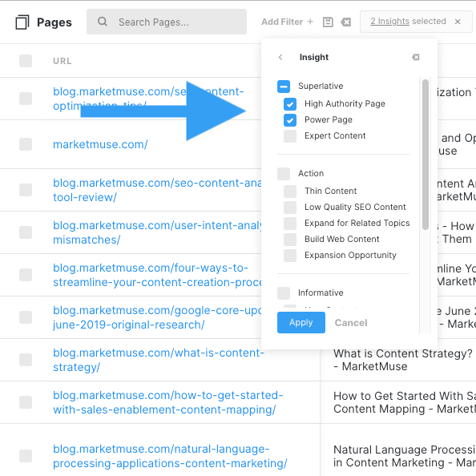Select the natural-language-processing row checkbox

tap(26, 456)
